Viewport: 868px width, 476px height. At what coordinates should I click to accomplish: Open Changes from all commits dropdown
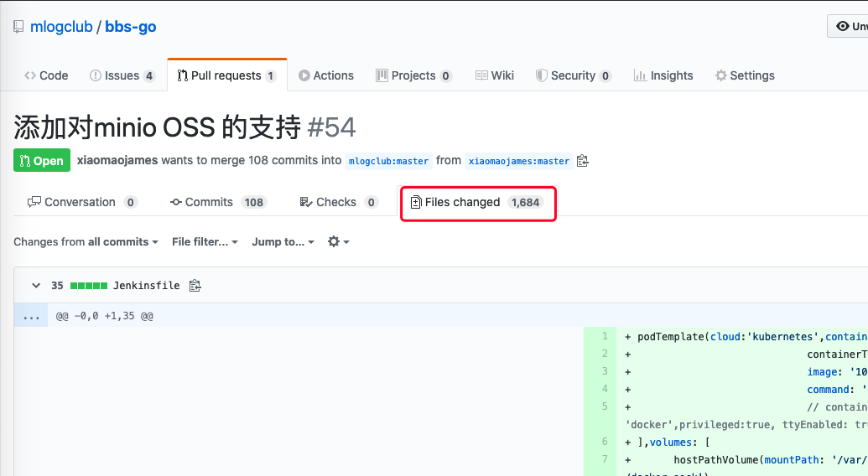86,242
